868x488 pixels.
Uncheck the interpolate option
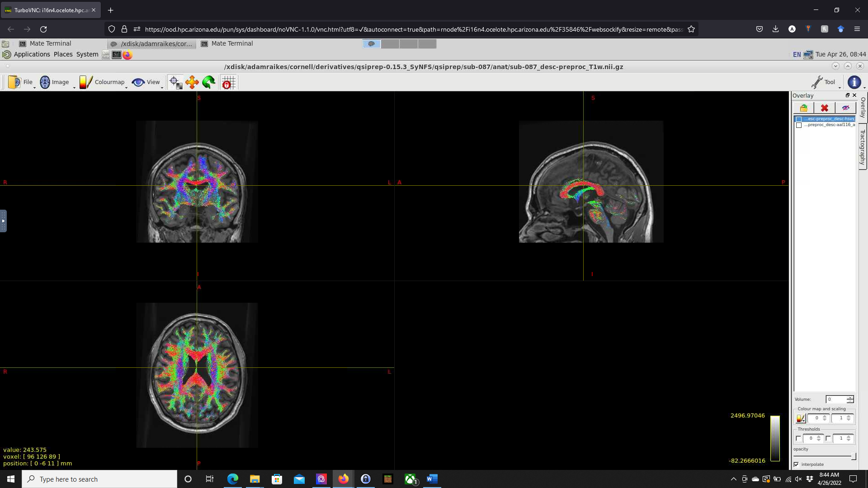pos(796,464)
